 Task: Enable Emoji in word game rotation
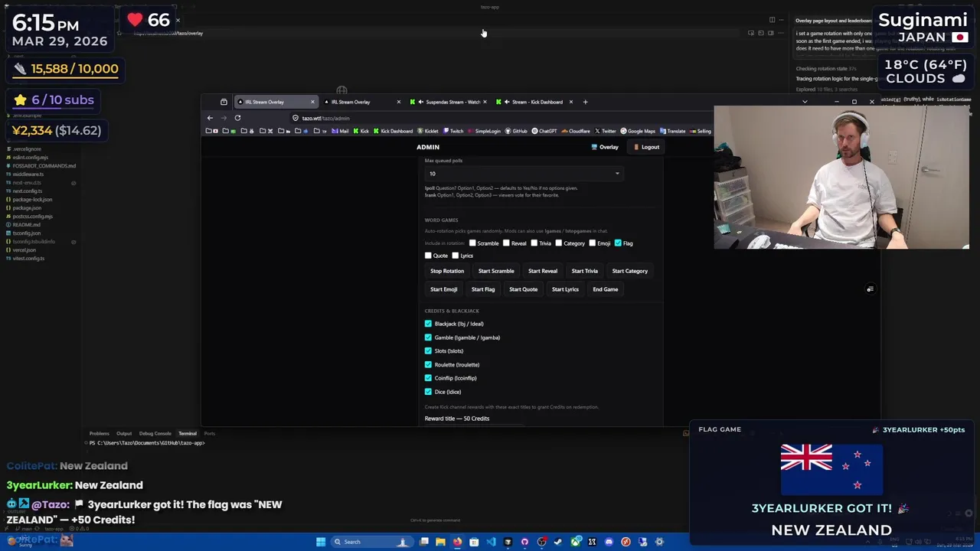tap(592, 243)
